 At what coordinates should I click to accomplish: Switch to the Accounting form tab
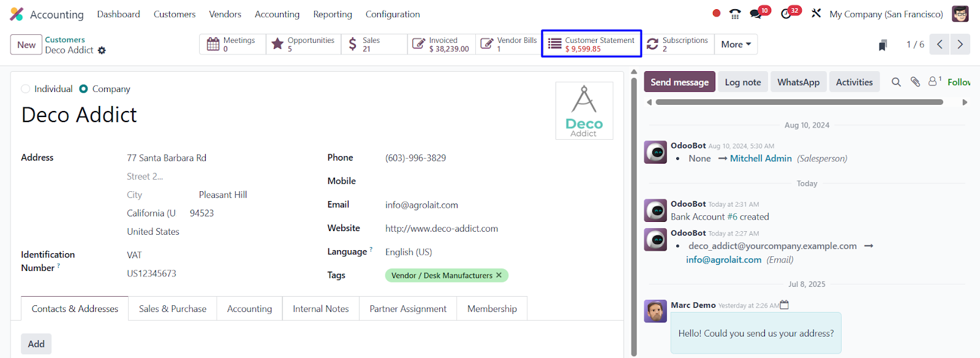(x=249, y=308)
